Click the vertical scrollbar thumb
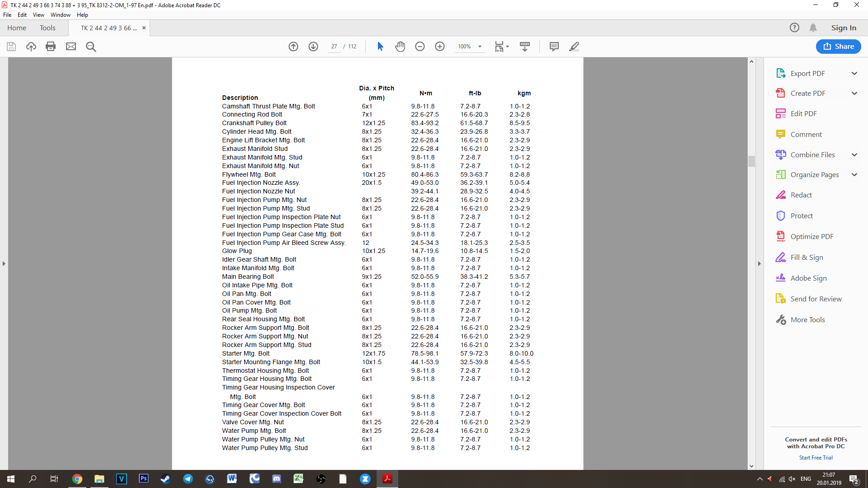The width and height of the screenshot is (868, 488). pos(751,161)
